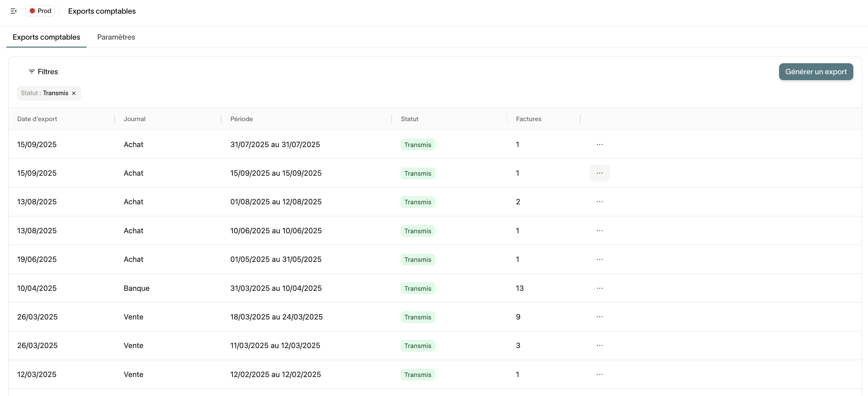This screenshot has height=396, width=868.
Task: Select the Exports comptables tab
Action: (x=47, y=37)
